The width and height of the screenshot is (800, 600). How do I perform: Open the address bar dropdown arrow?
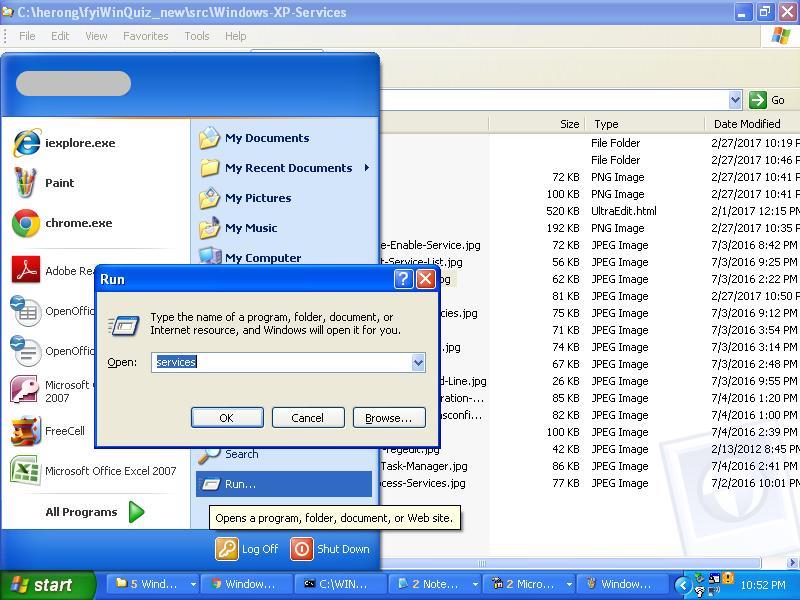[735, 100]
